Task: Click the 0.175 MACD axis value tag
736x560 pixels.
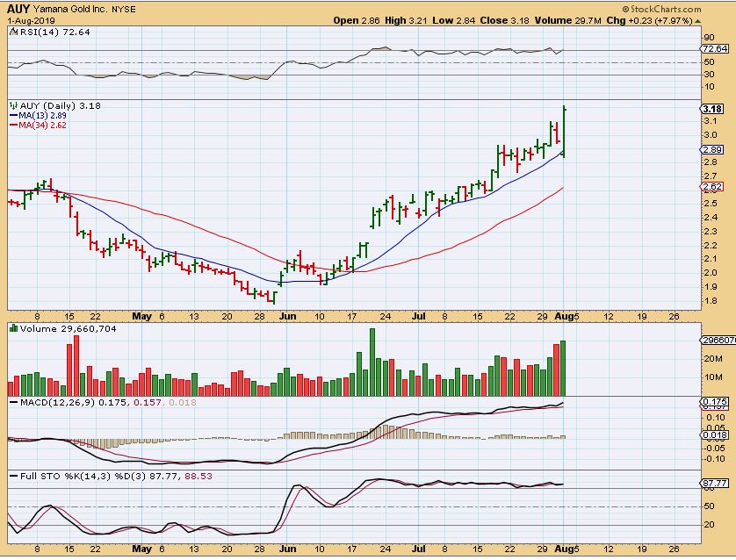Action: point(715,402)
